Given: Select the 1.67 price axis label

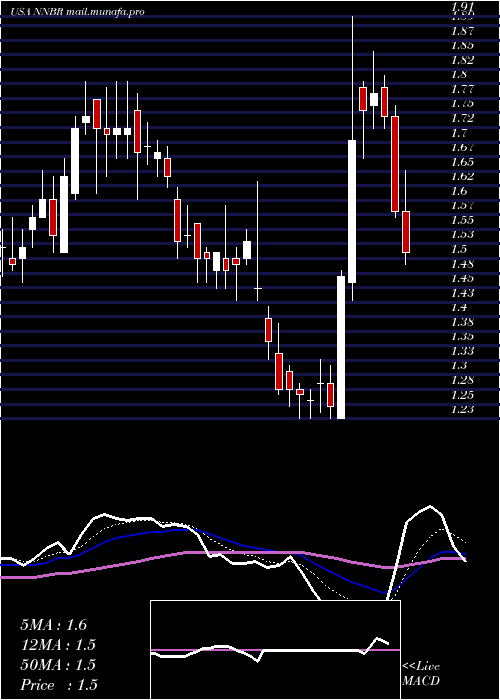Looking at the screenshot, I should pos(462,147).
